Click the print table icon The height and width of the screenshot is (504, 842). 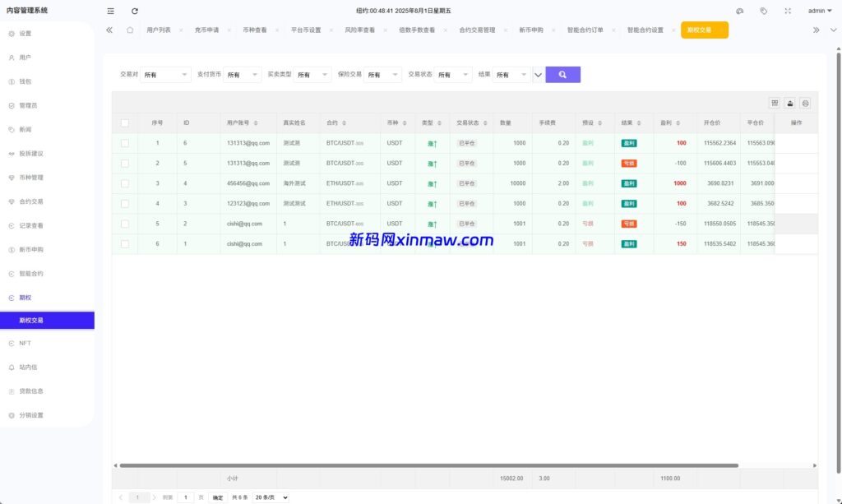click(805, 103)
